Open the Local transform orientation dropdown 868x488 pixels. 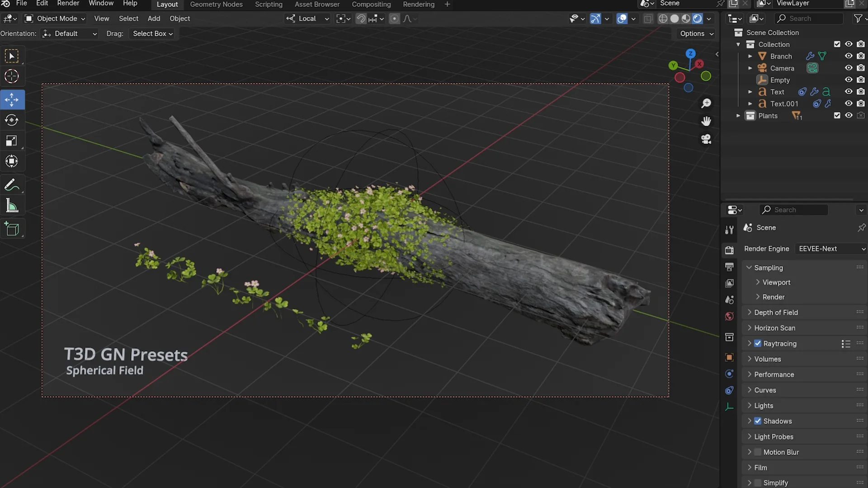click(307, 19)
